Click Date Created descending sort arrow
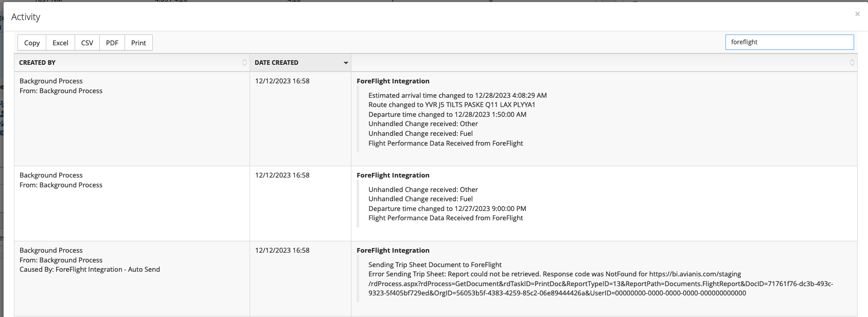Image resolution: width=868 pixels, height=317 pixels. click(x=346, y=63)
